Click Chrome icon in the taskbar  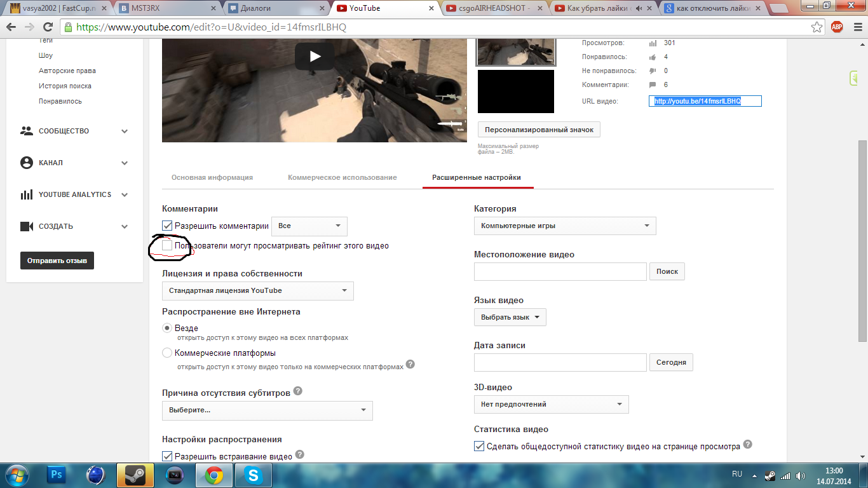pyautogui.click(x=214, y=475)
